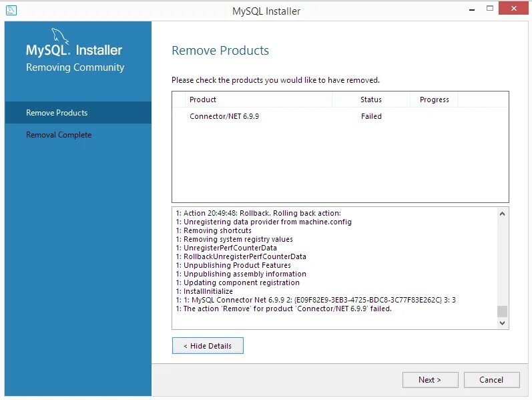Image resolution: width=532 pixels, height=400 pixels.
Task: Click the MySQL dolphin logo
Action: [x=59, y=36]
